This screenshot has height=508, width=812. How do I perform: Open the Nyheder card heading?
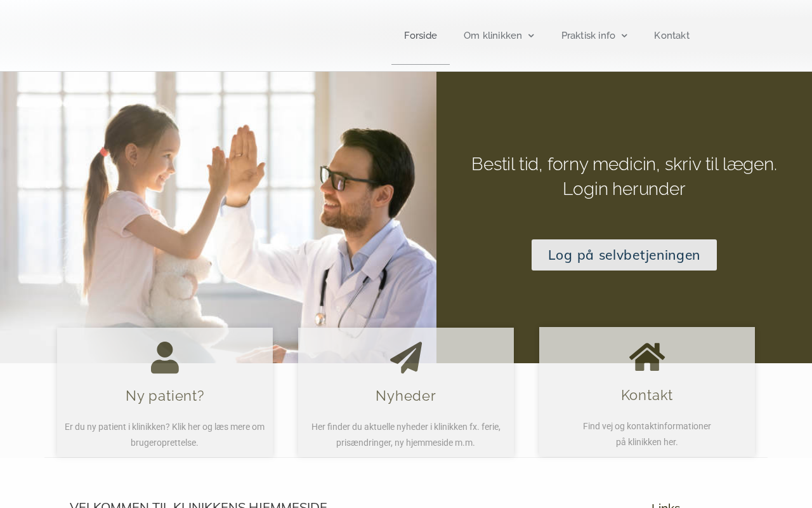406,396
